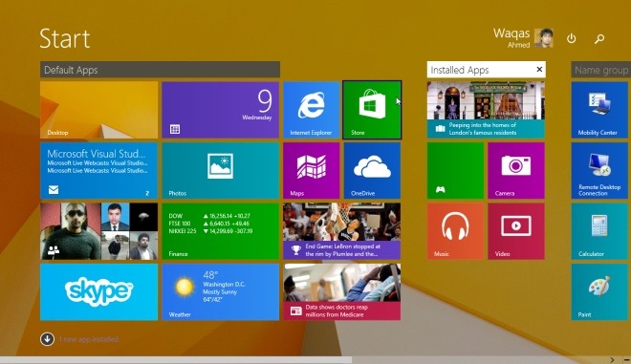
Task: Clear the Installed Apps group name
Action: (539, 70)
